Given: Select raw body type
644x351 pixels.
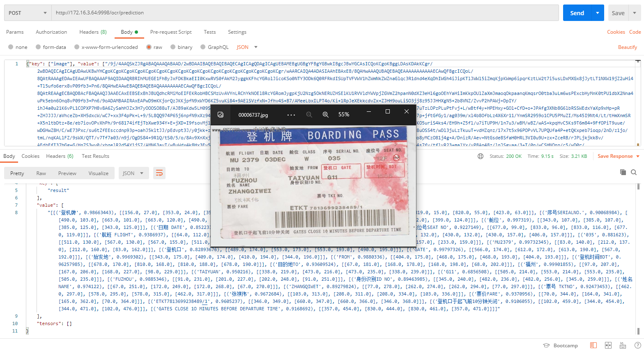Looking at the screenshot, I should coord(154,47).
